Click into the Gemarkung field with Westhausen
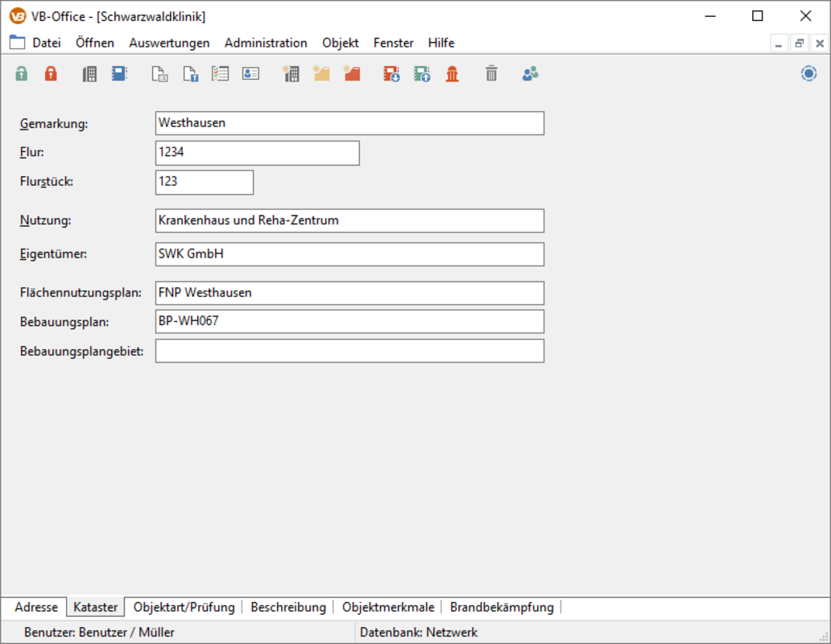 349,123
